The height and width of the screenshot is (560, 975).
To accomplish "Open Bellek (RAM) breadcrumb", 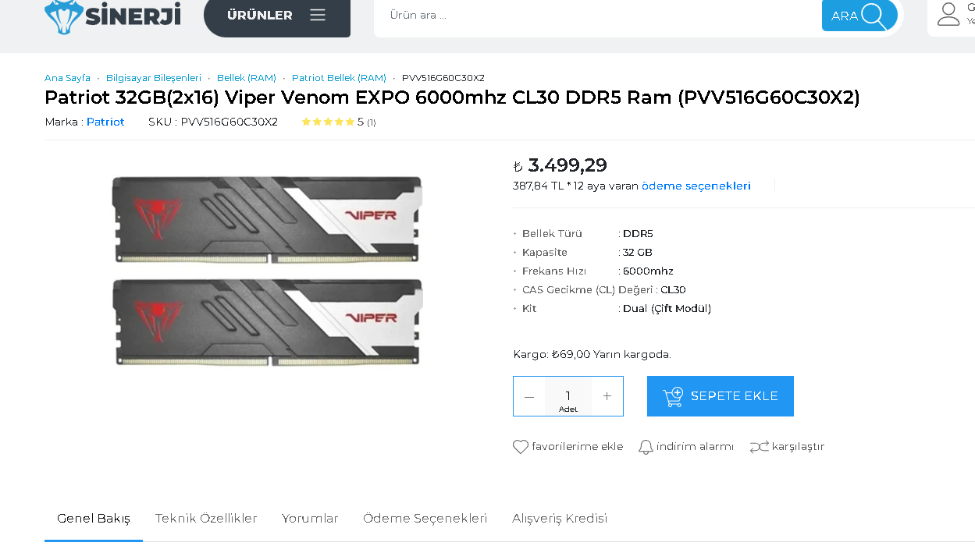I will point(247,78).
